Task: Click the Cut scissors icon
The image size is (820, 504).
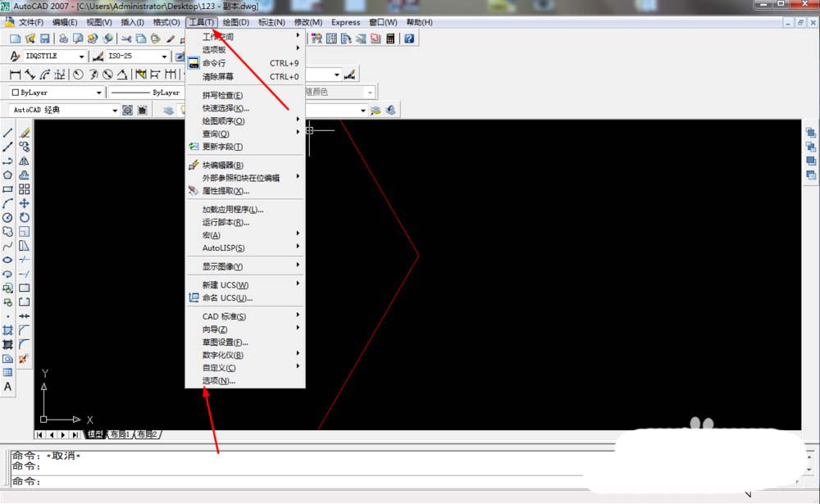Action: [x=126, y=39]
